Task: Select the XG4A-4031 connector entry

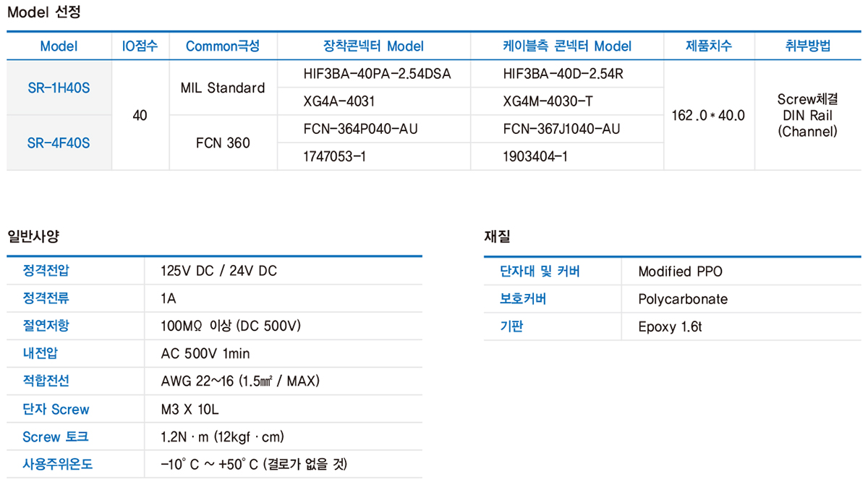Action: (339, 102)
